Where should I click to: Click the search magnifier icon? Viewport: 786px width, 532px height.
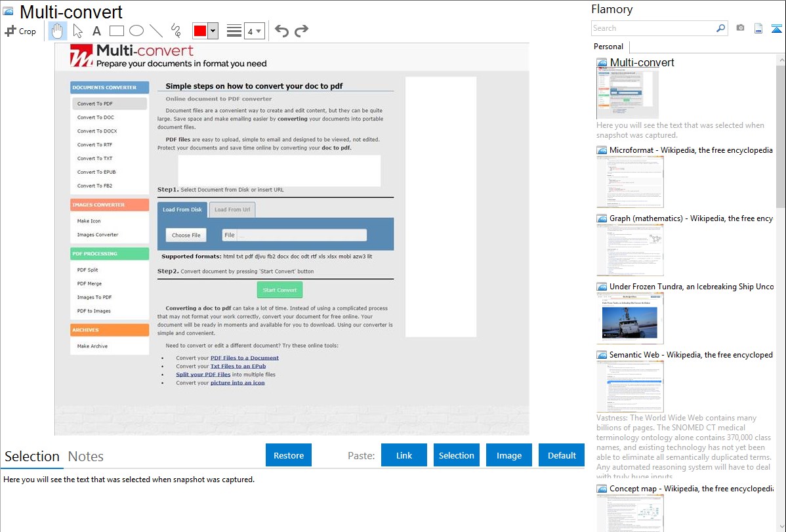click(x=720, y=28)
